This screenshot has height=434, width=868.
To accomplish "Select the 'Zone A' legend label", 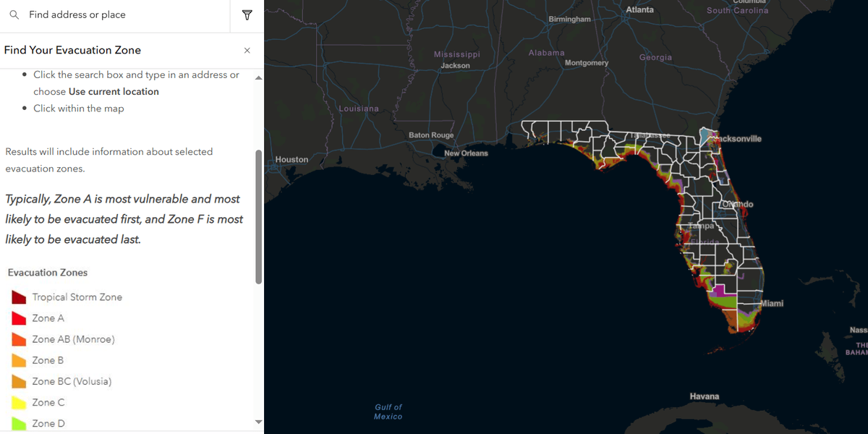I will [x=48, y=318].
